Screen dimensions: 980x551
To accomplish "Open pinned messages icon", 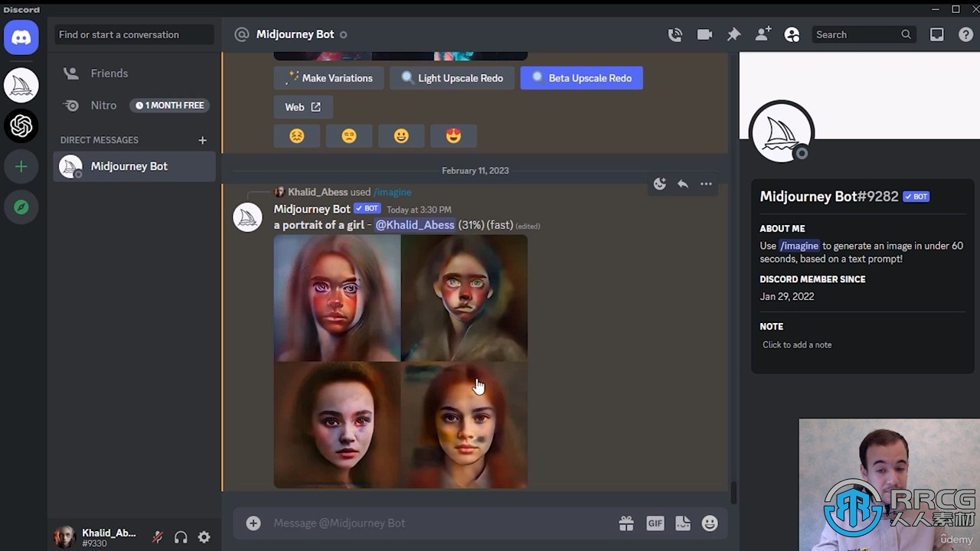I will (733, 34).
